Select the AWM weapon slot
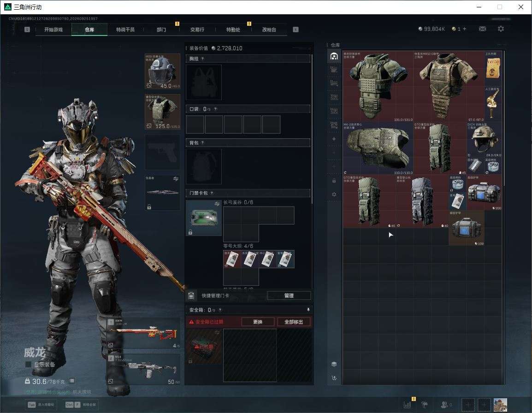The image size is (532, 413). [143, 333]
